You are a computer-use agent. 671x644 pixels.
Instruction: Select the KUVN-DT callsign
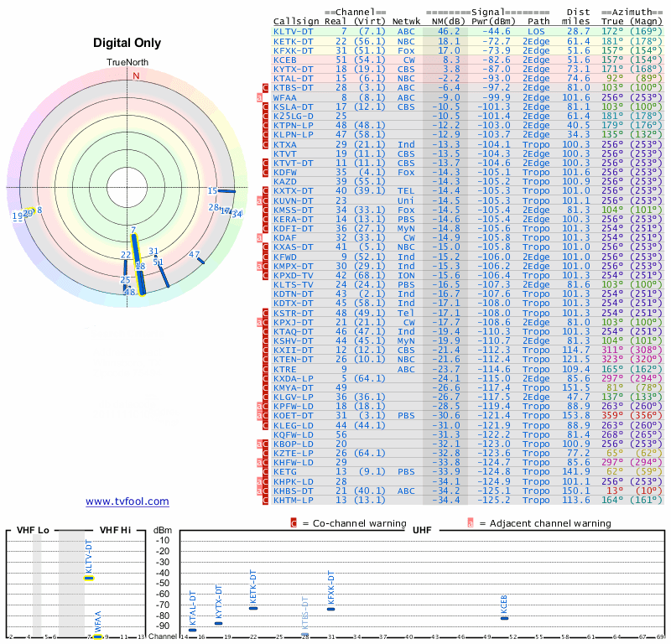[293, 200]
